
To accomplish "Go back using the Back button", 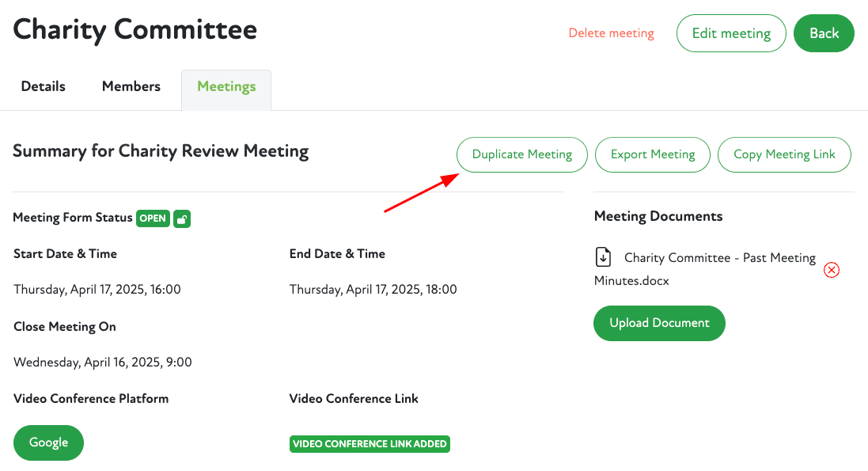I will coord(824,33).
